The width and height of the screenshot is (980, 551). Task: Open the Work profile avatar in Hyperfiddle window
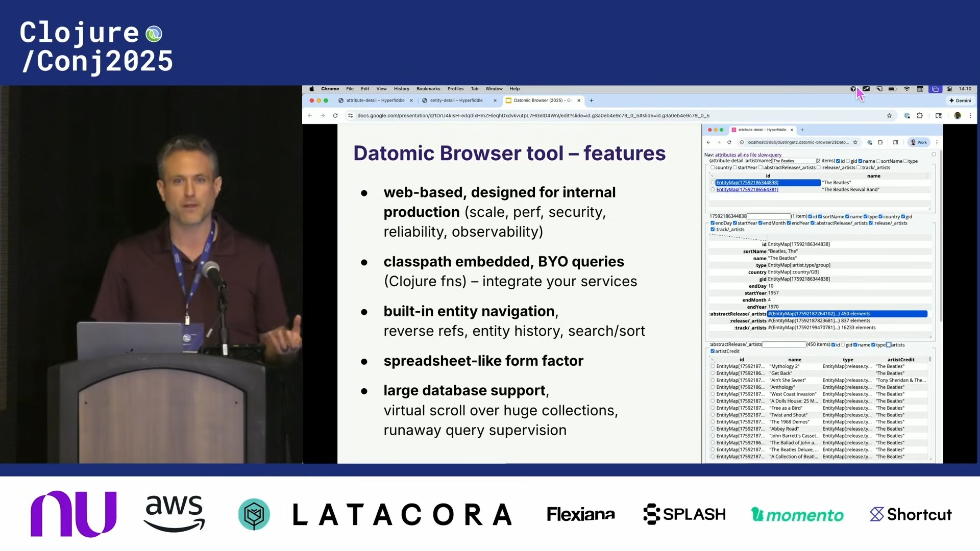919,142
